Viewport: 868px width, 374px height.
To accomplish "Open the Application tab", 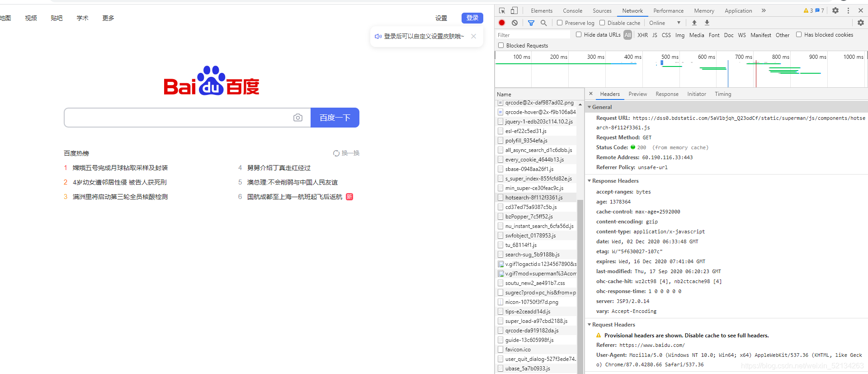I will [x=738, y=10].
